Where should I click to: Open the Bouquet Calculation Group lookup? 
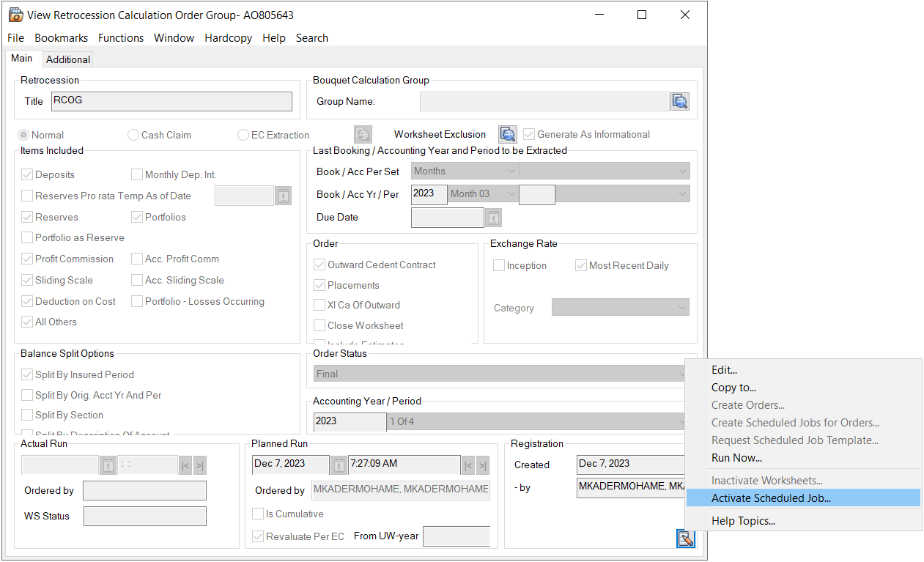(x=679, y=101)
